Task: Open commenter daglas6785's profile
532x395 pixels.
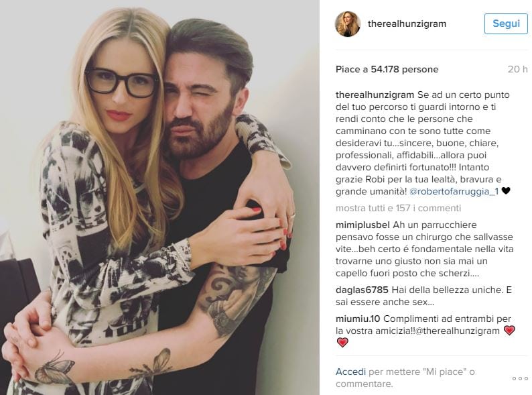Action: (362, 290)
